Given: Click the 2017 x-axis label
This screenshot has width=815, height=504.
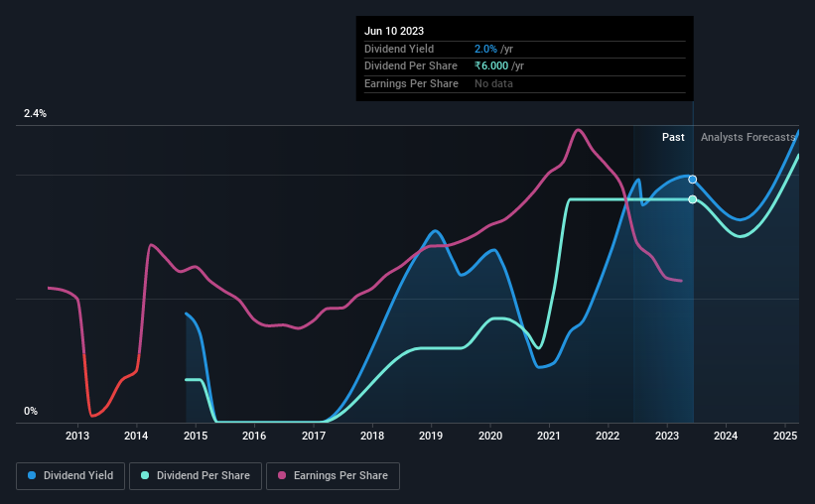Looking at the screenshot, I should (314, 436).
